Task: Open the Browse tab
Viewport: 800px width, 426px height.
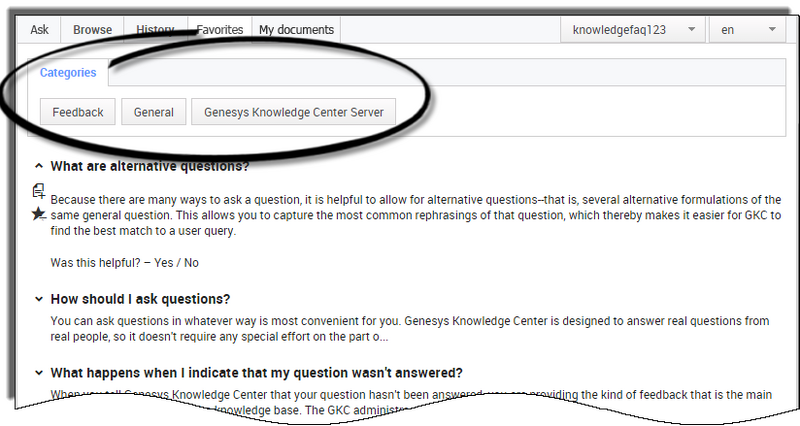Action: (x=92, y=30)
